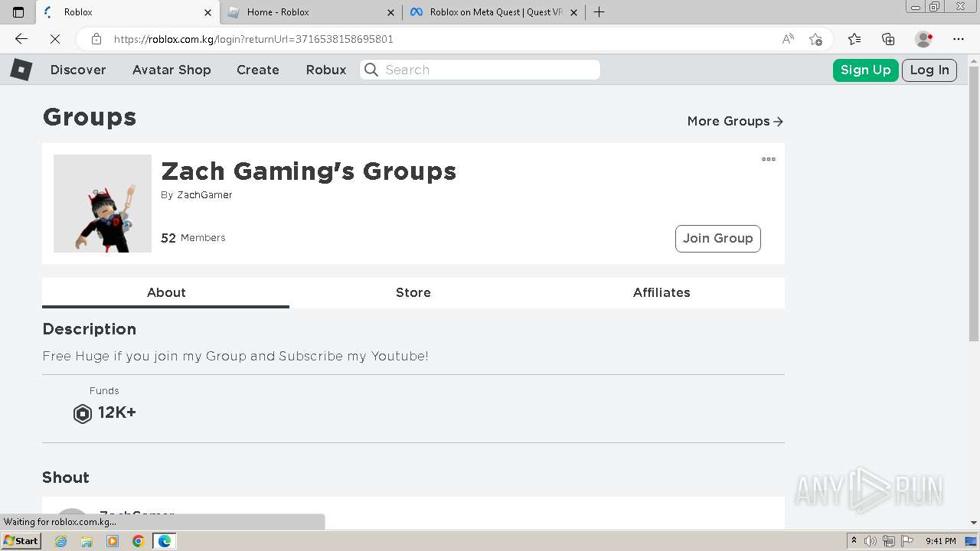Open media player from taskbar
This screenshot has height=551, width=980.
tap(113, 541)
